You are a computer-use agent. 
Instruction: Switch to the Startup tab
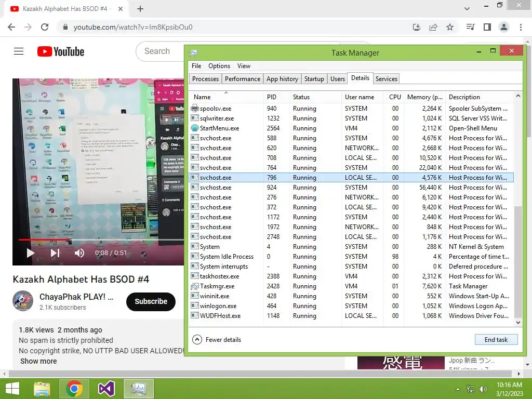[314, 79]
